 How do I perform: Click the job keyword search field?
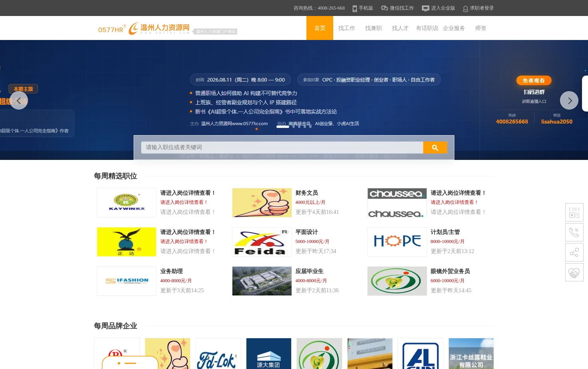282,148
